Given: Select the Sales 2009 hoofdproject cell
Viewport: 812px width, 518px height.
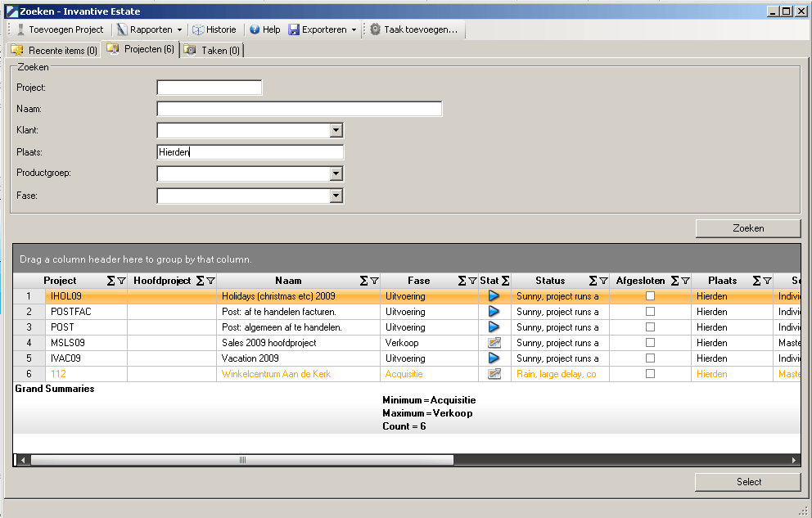Looking at the screenshot, I should (298, 343).
